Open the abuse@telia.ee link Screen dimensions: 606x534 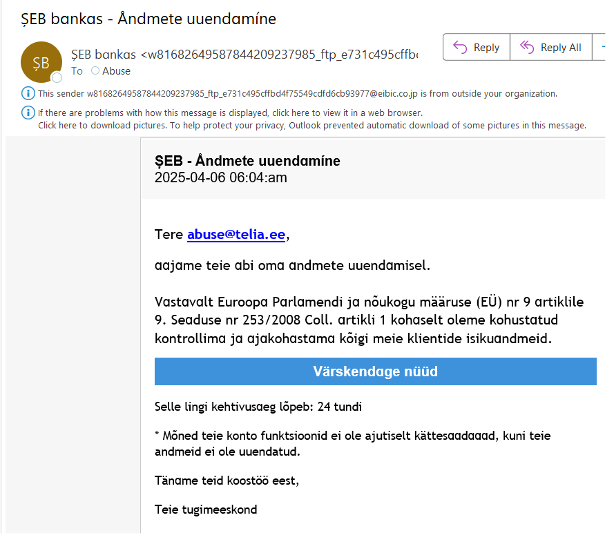click(236, 235)
